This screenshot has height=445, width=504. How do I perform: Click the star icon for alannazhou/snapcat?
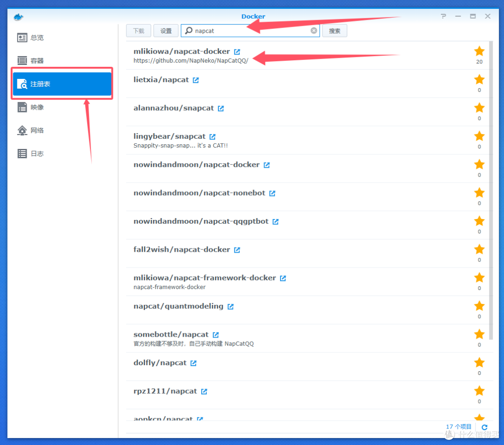coord(479,107)
